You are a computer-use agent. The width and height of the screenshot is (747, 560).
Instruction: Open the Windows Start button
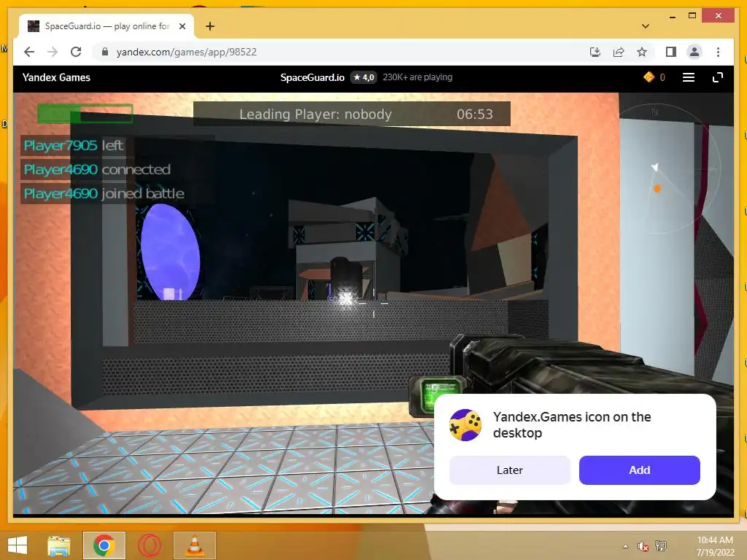tap(18, 545)
